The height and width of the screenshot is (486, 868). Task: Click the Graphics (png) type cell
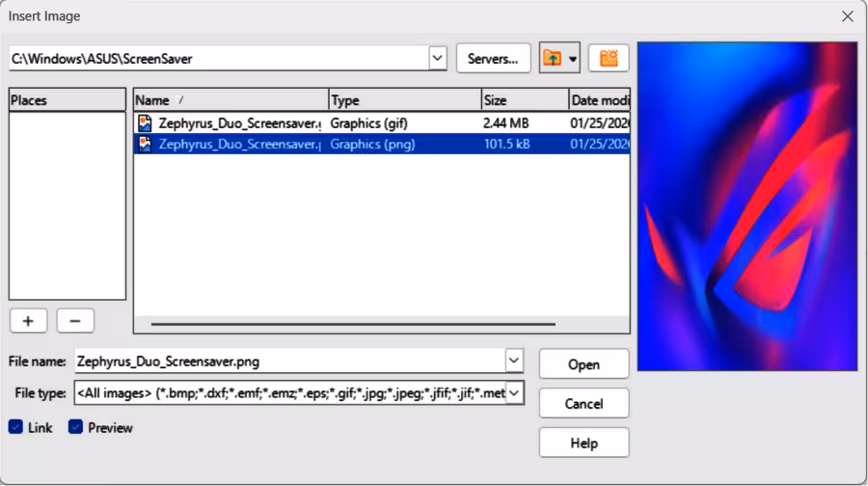point(372,144)
